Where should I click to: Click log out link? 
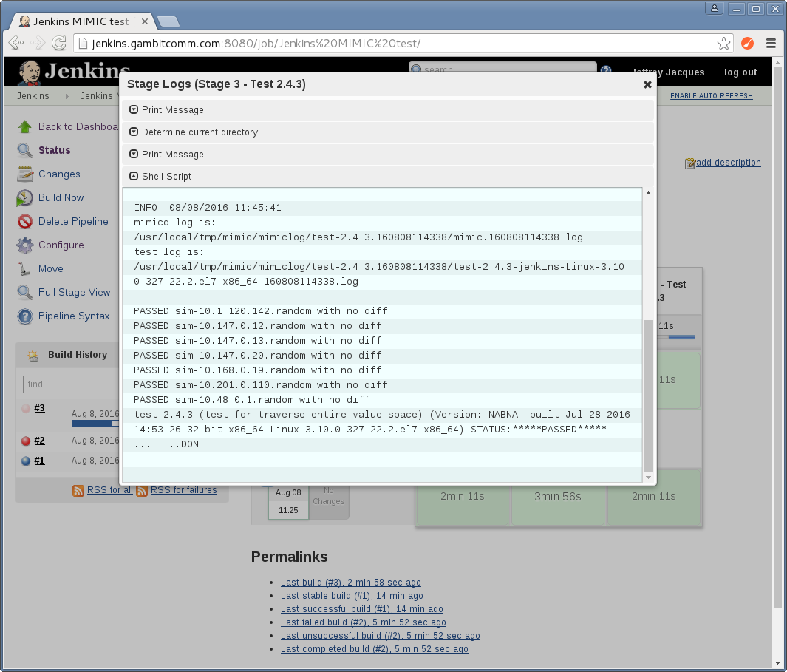pos(740,72)
